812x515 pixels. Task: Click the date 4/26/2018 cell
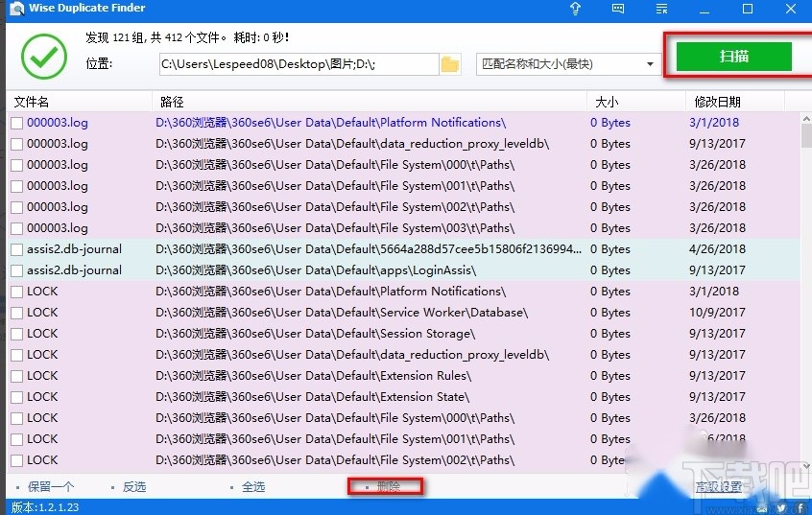pos(717,249)
